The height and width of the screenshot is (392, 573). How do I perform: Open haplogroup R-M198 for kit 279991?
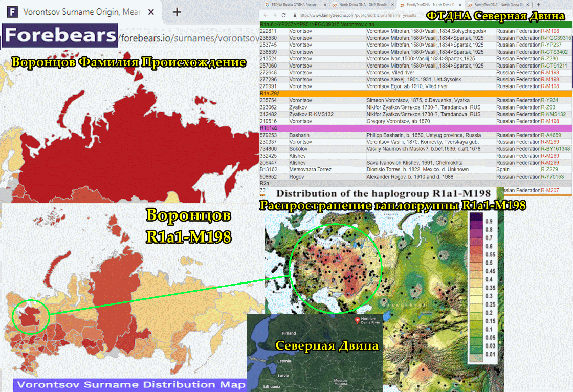[550, 86]
